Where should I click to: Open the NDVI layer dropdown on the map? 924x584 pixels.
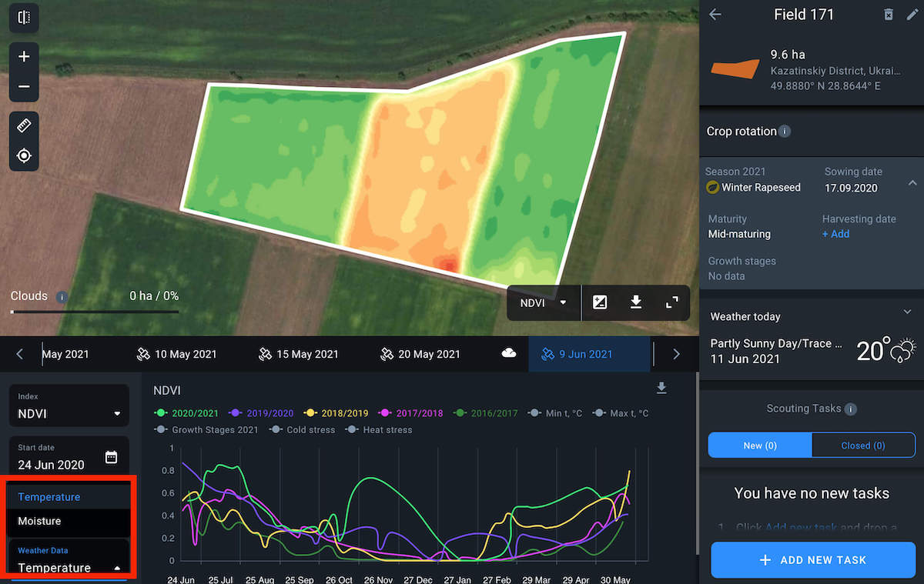tap(544, 302)
